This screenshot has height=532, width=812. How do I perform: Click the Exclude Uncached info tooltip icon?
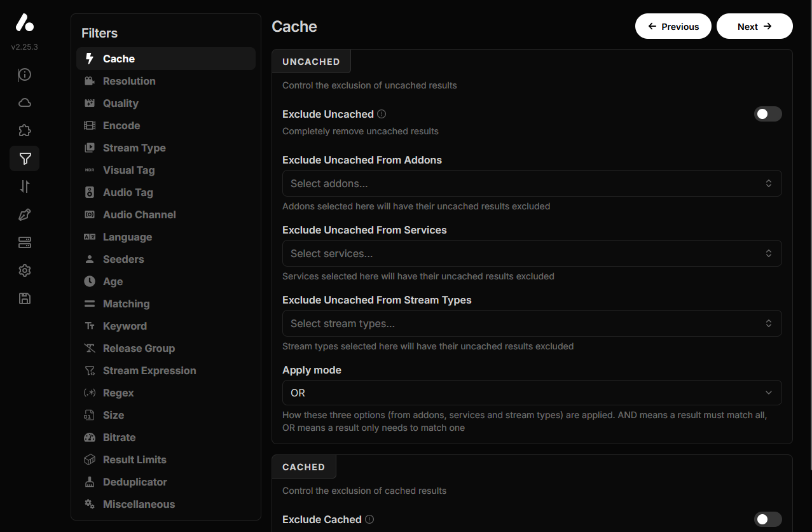pyautogui.click(x=381, y=113)
